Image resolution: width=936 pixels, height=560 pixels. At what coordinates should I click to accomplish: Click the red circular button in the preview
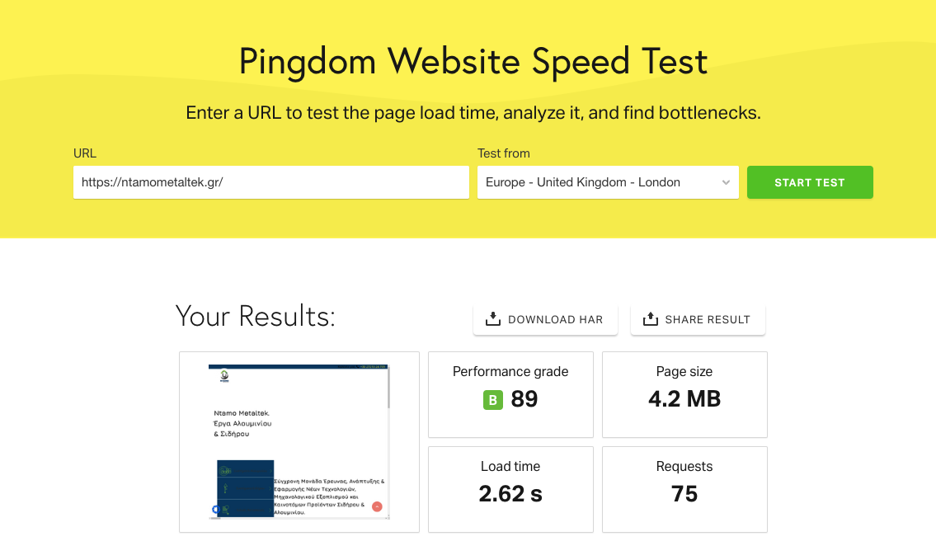click(x=377, y=506)
